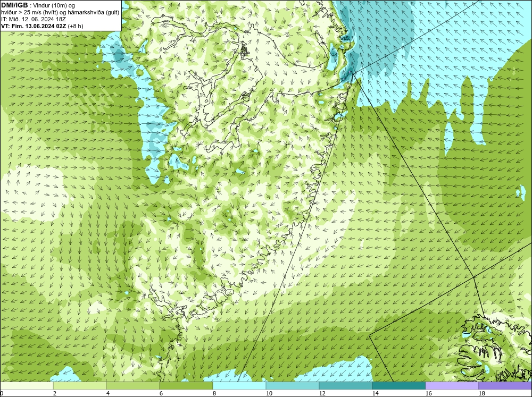
Task: Click the 4–6 m/s green legend swatch
Action: tap(133, 385)
